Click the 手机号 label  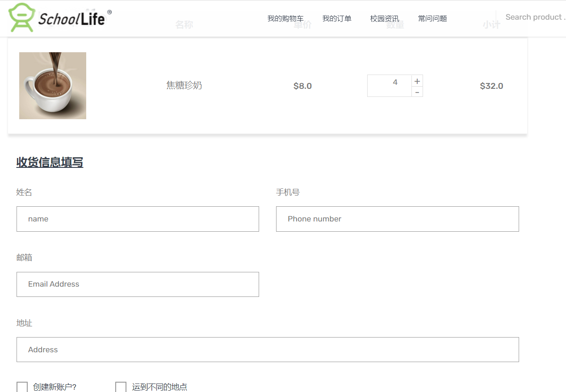point(288,192)
